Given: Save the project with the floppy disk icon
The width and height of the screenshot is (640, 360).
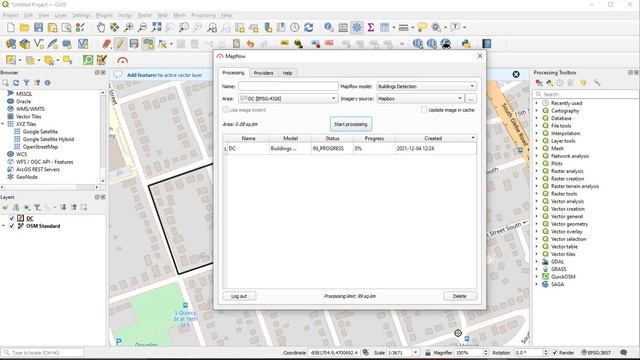Looking at the screenshot, I should click(38, 27).
